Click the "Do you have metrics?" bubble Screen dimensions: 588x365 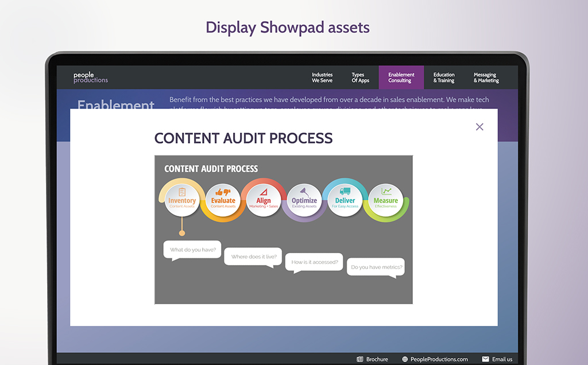coord(376,267)
